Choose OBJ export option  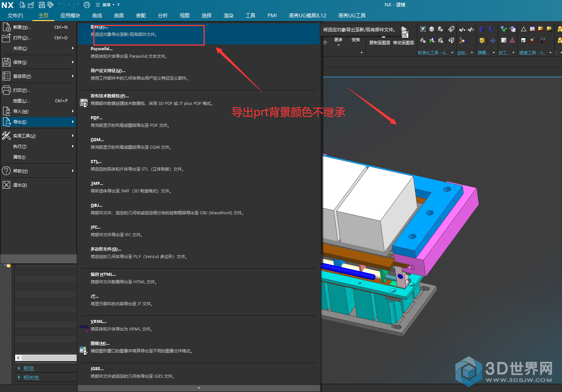point(199,209)
